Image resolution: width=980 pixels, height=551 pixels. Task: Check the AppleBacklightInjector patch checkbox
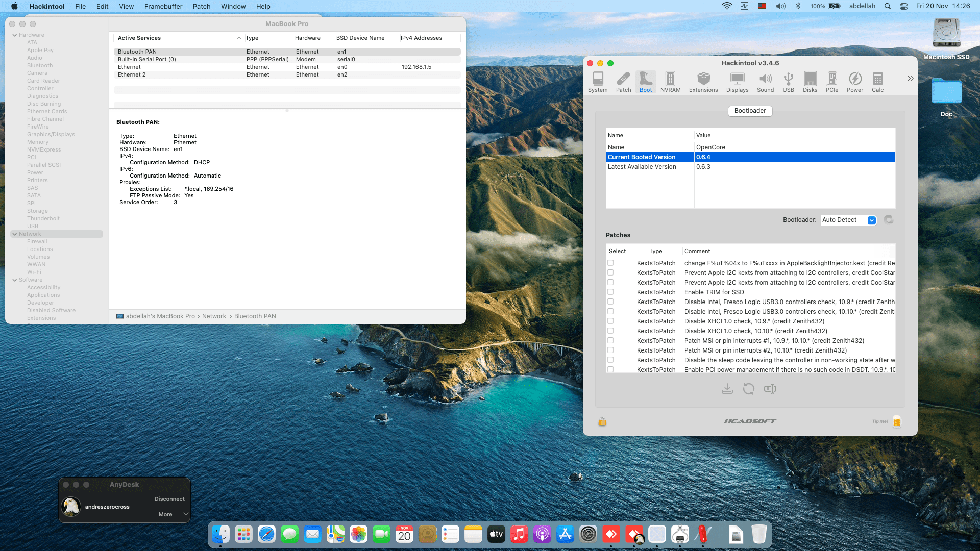(x=610, y=263)
